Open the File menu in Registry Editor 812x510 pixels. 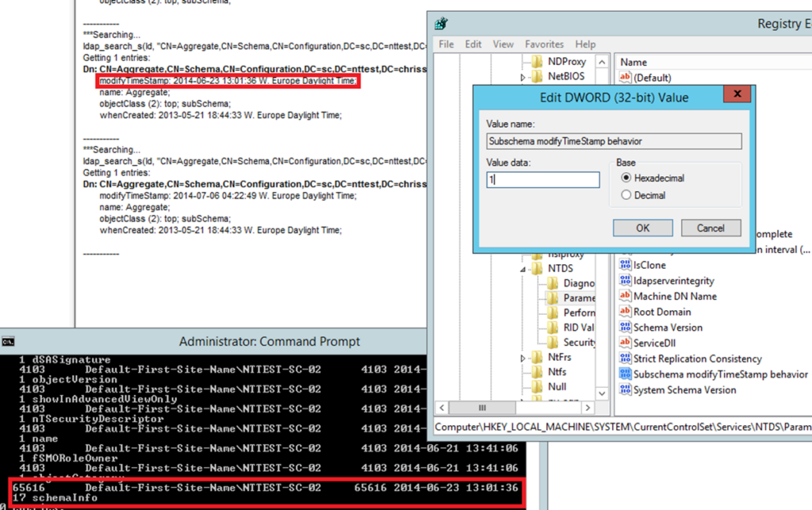pos(446,44)
